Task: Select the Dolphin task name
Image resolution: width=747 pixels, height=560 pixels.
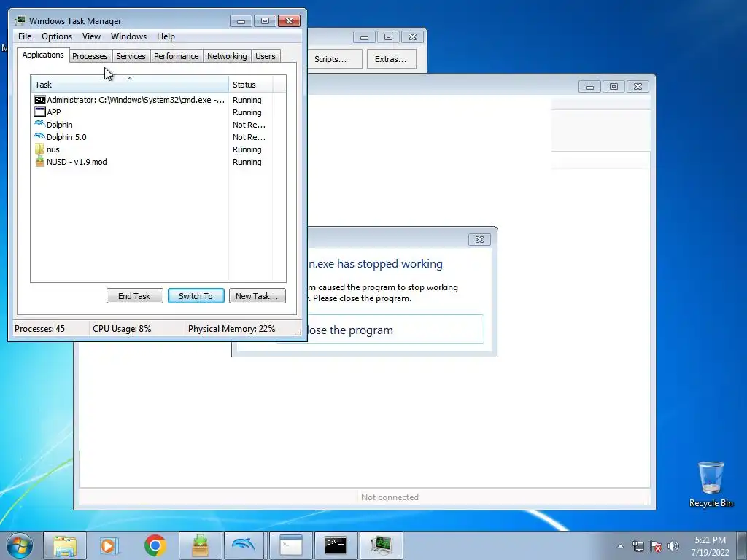Action: (x=60, y=125)
